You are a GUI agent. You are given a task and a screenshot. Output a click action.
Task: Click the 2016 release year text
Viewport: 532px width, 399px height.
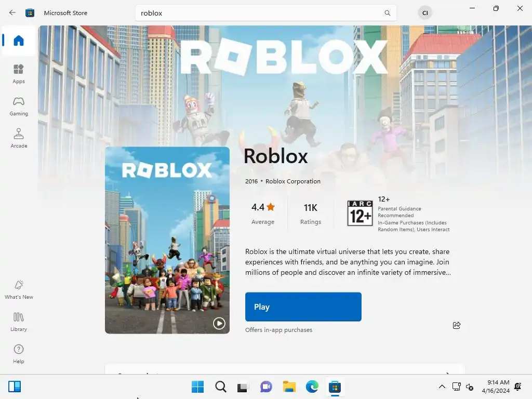pos(251,181)
